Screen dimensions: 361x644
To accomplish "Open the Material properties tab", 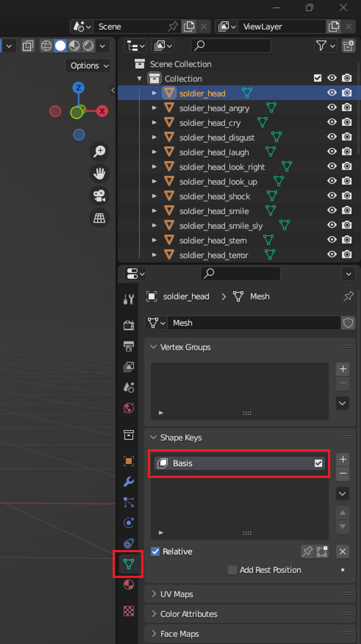I will coord(129,585).
